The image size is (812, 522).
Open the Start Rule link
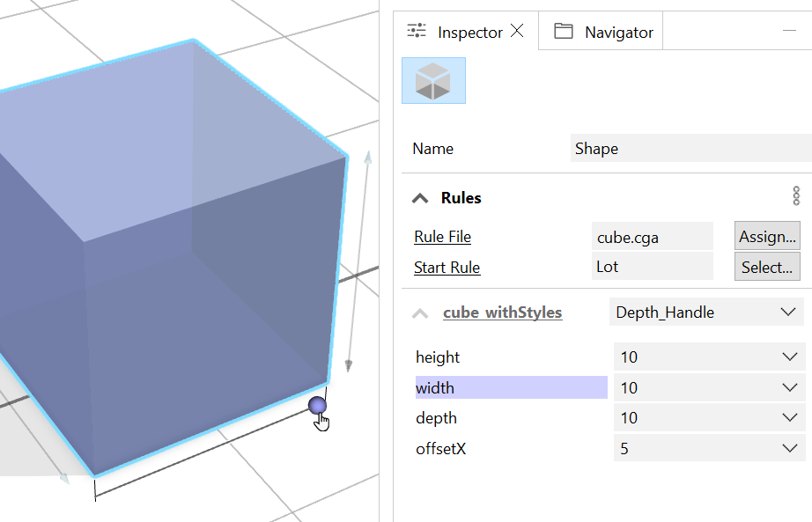[x=447, y=268]
